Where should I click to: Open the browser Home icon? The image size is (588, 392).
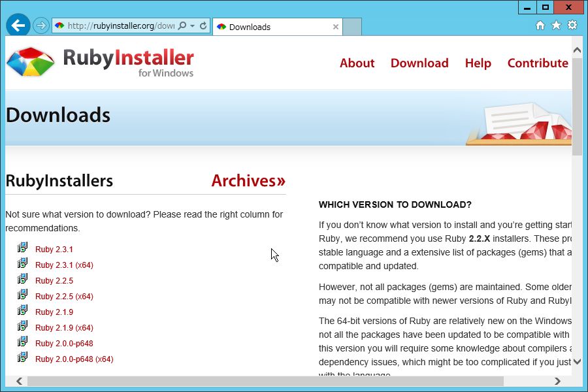click(540, 25)
